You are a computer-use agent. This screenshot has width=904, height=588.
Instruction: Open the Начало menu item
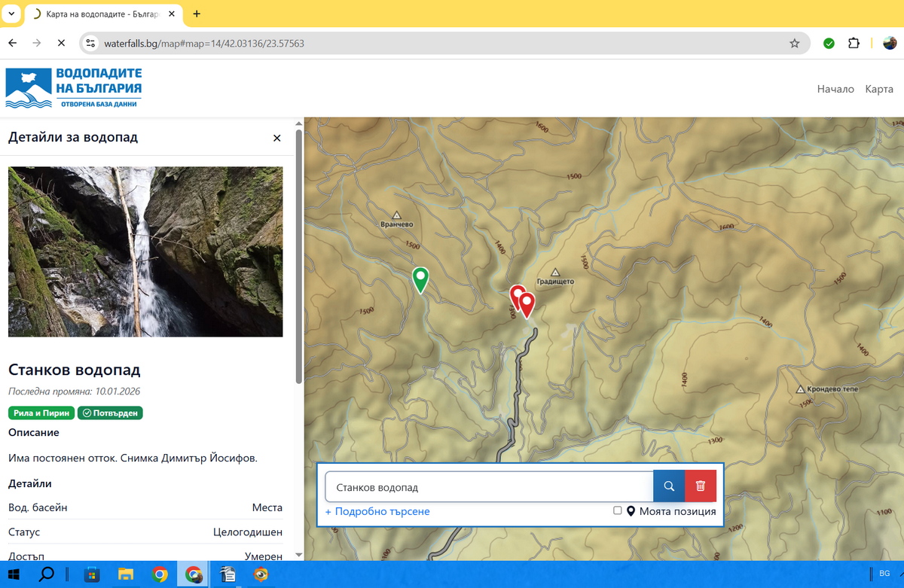[x=835, y=89]
